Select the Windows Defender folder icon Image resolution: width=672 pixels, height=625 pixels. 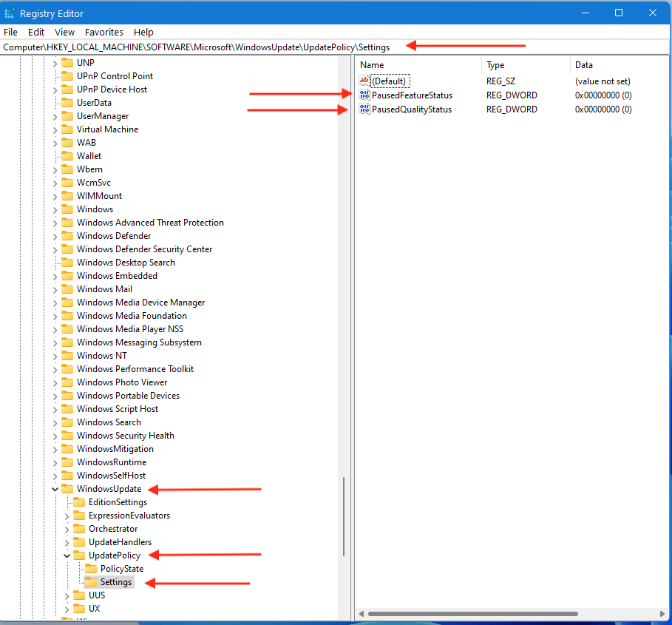coord(68,236)
